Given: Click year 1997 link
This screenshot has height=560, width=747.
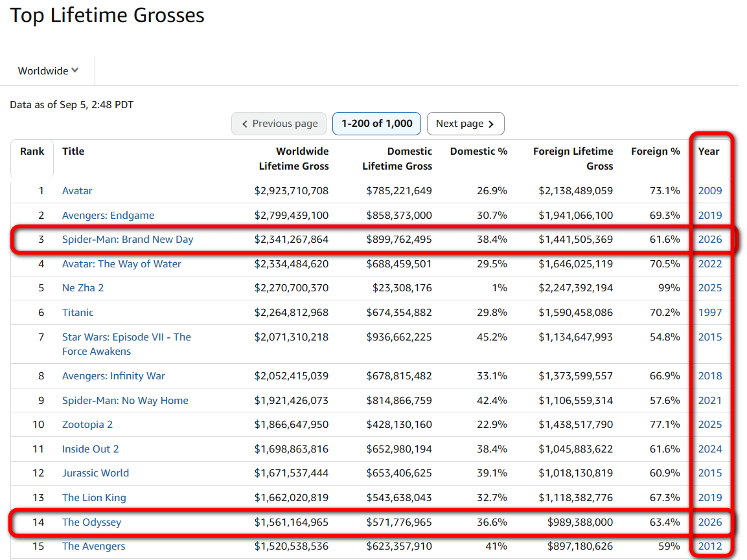Looking at the screenshot, I should click(x=710, y=313).
